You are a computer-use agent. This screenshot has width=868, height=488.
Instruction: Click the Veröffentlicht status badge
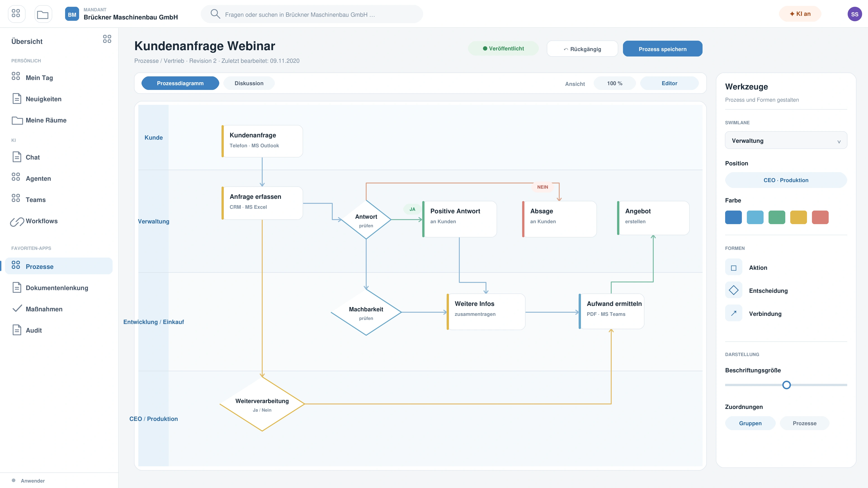503,49
